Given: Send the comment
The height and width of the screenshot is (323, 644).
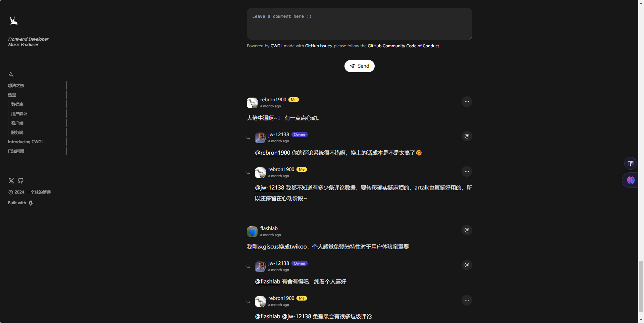Looking at the screenshot, I should pos(359,66).
